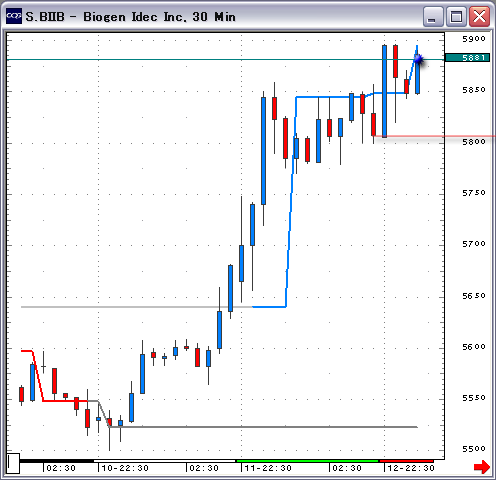This screenshot has height=480, width=496.
Task: Click the white session bar on time axis
Action: click(x=165, y=461)
